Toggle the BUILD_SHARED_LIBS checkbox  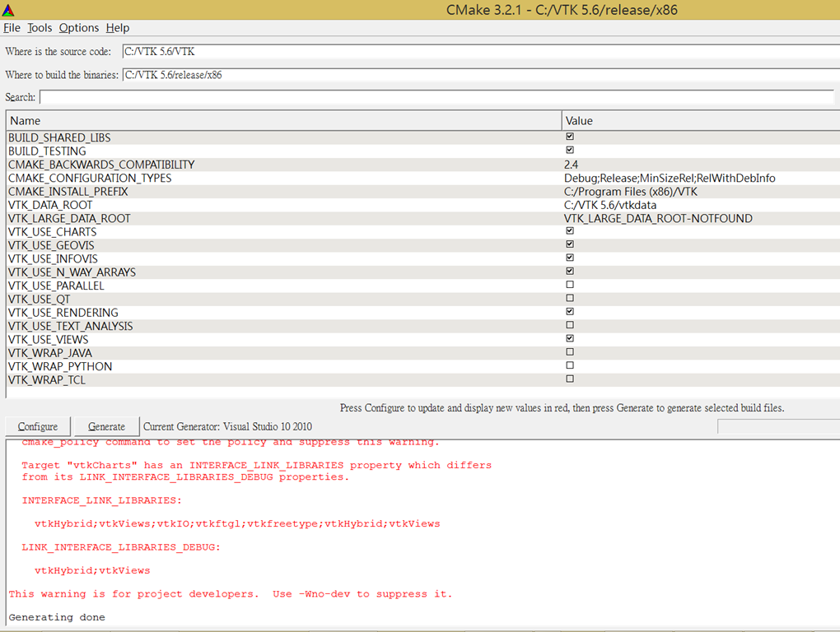570,137
